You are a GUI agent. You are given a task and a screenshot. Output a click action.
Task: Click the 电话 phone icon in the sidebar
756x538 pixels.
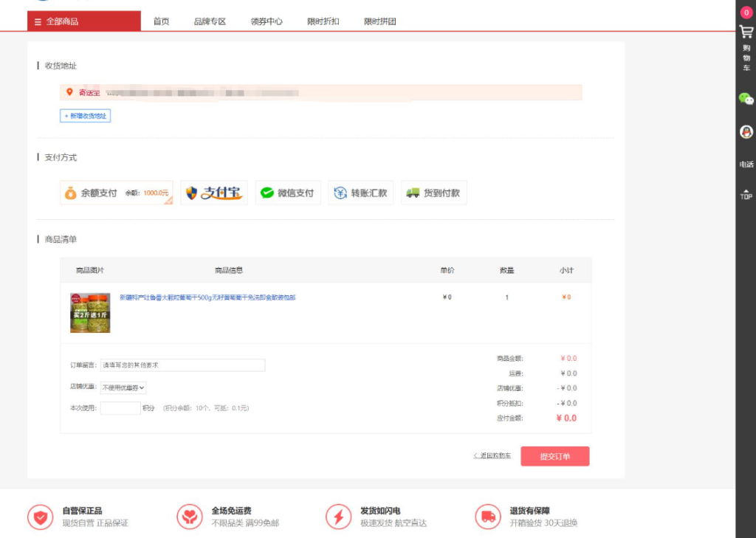coord(746,164)
